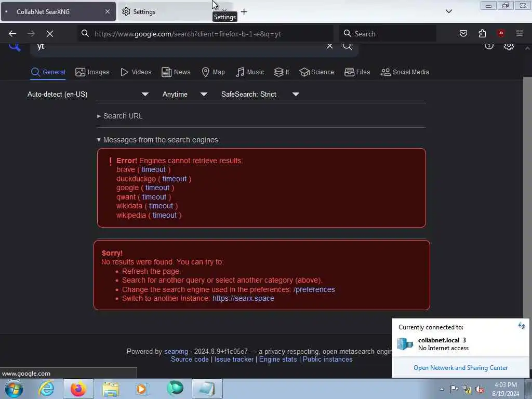Open the Anytime time range dropdown
This screenshot has height=399, width=532.
point(185,95)
